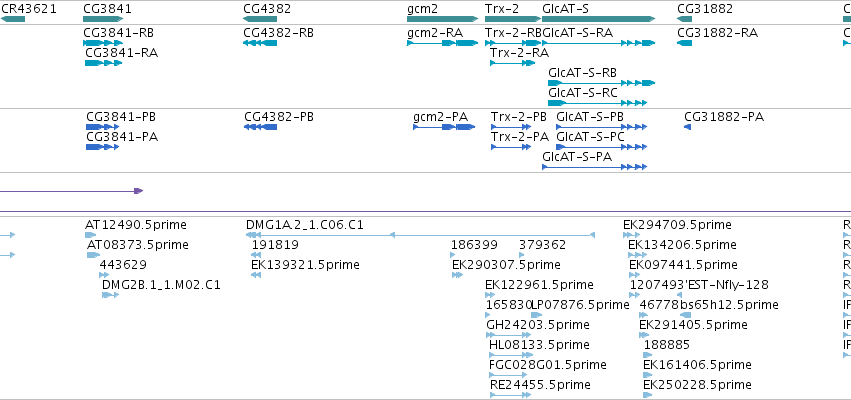Select EST AT08373.5prime
Screen dimensions: 851x400
point(138,245)
